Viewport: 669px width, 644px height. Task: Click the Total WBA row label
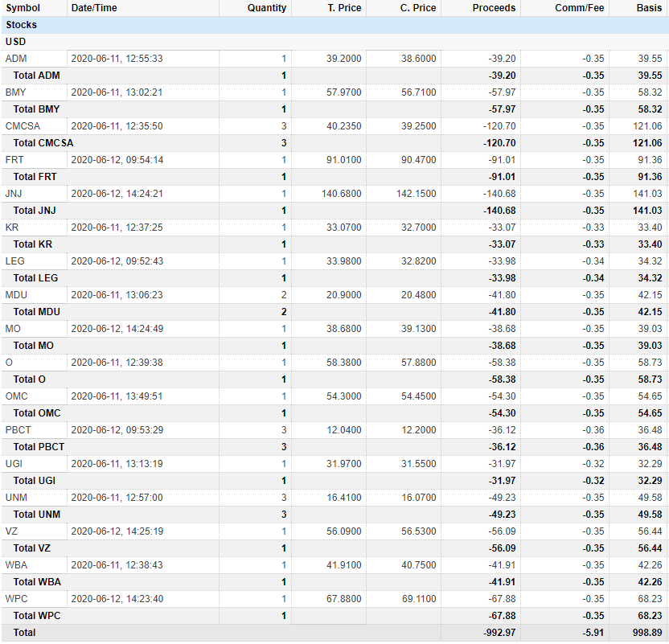37,582
